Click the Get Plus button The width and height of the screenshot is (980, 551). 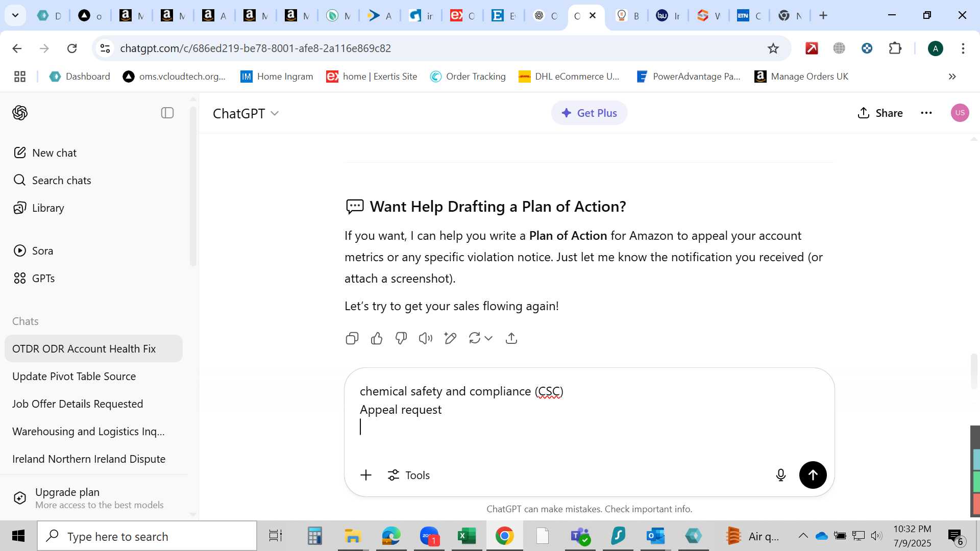click(x=589, y=113)
